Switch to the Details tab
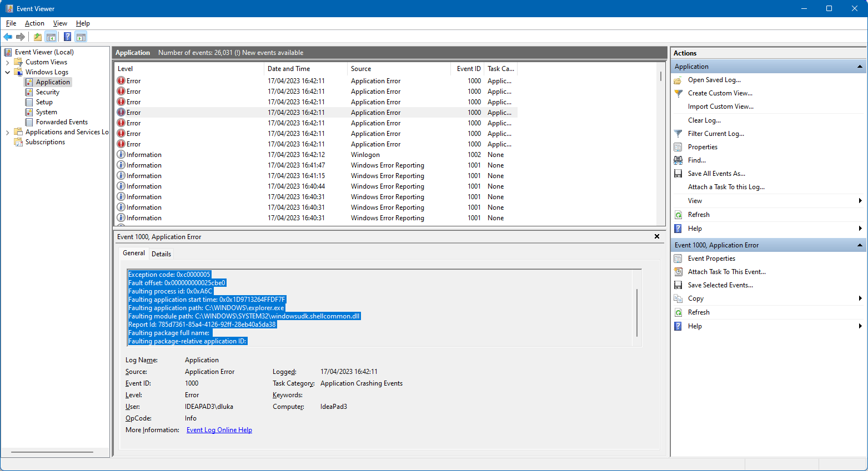The image size is (868, 471). (x=161, y=254)
